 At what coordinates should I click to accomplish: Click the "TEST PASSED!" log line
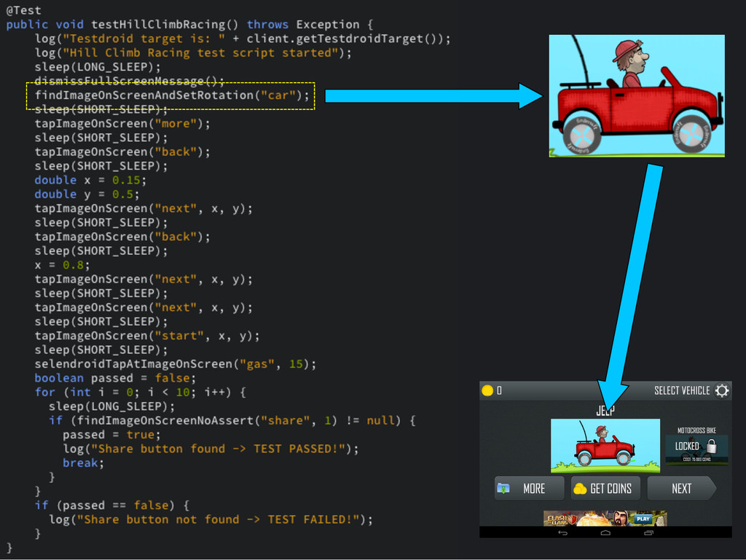point(211,449)
